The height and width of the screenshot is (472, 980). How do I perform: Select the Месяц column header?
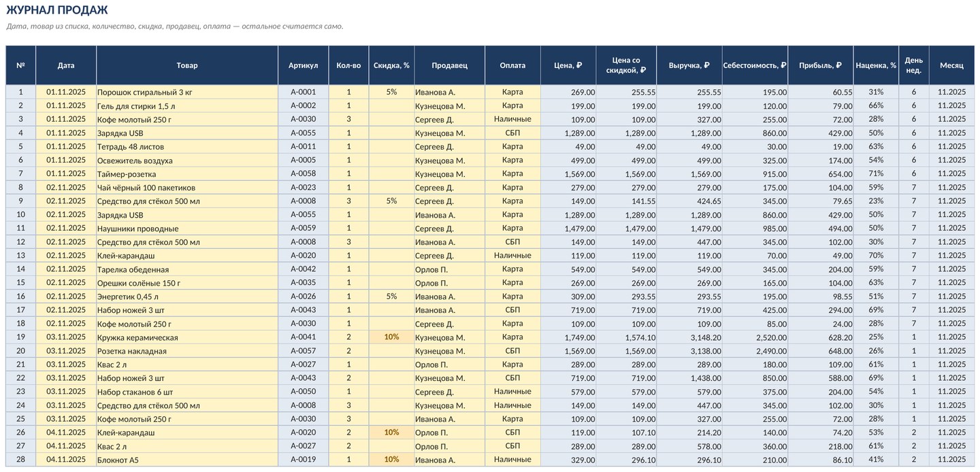pyautogui.click(x=951, y=65)
